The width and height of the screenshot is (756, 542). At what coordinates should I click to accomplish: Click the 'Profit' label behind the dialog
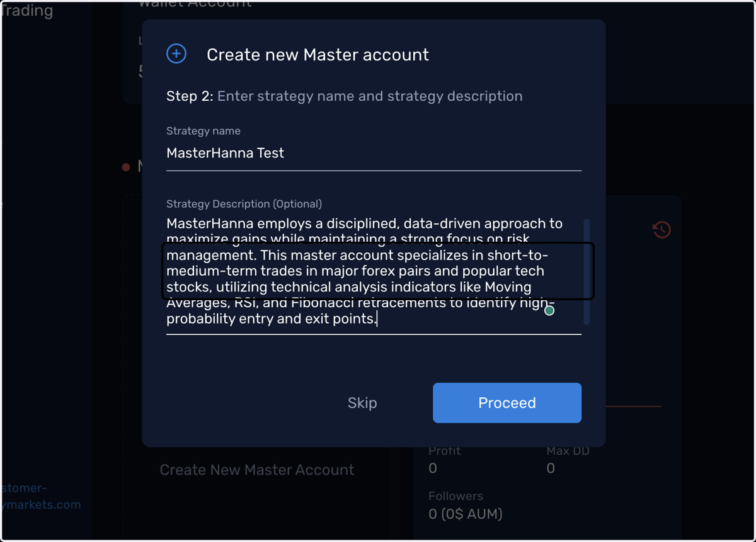445,451
